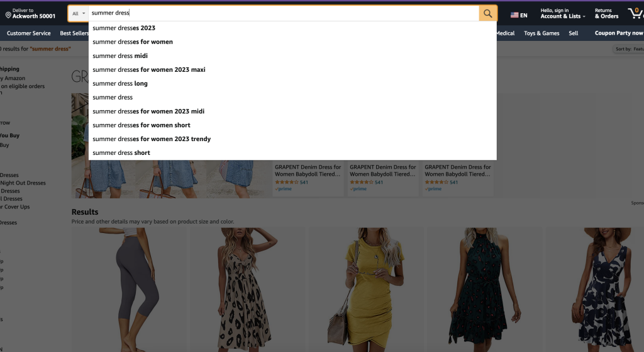Open third GRAPENT Denim Dress sponsored listing
The width and height of the screenshot is (644, 352).
(x=458, y=171)
